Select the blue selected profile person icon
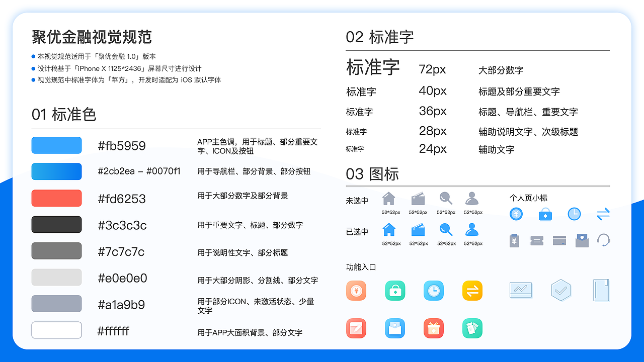Image resolution: width=644 pixels, height=362 pixels. point(472,229)
